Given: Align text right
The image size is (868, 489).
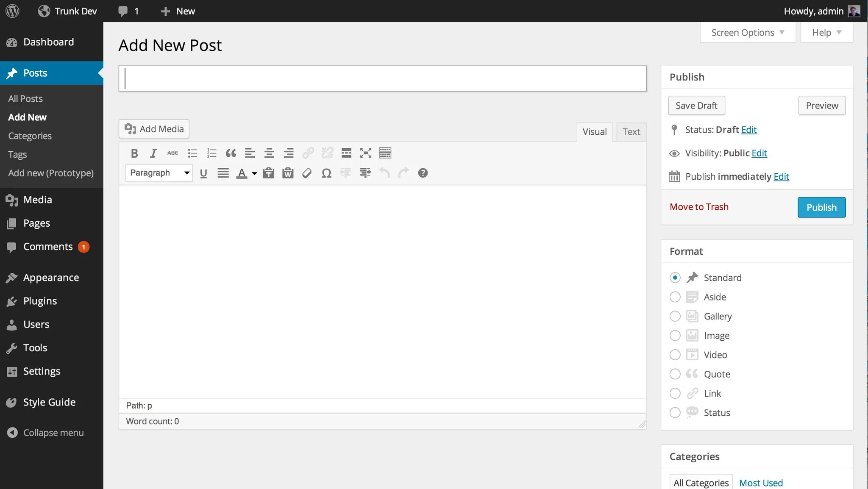Looking at the screenshot, I should point(289,153).
